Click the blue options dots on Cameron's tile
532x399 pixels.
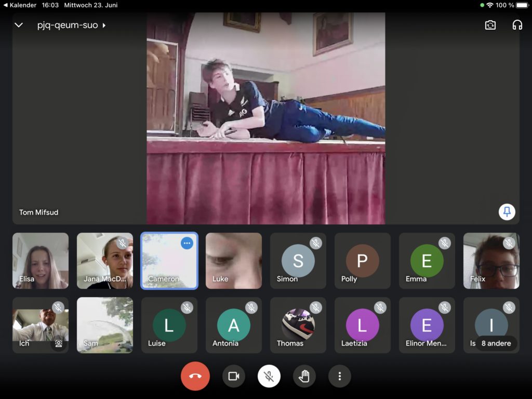click(187, 243)
